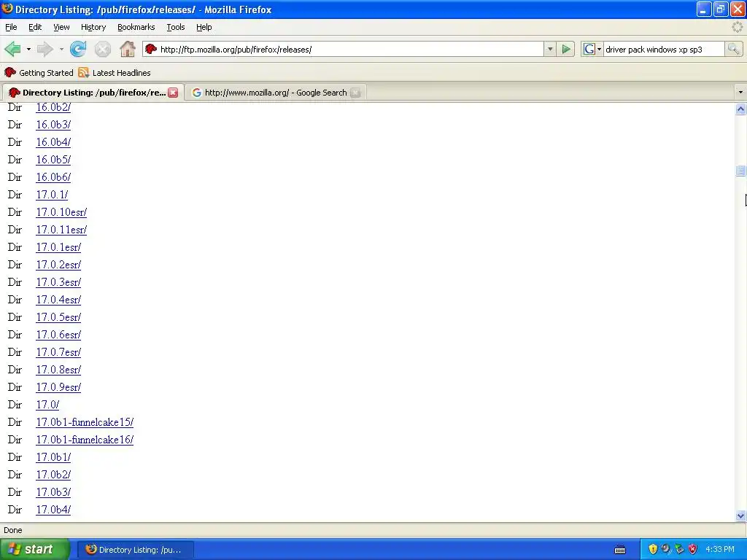Click the Stop loading icon
This screenshot has width=747, height=560.
(x=102, y=49)
